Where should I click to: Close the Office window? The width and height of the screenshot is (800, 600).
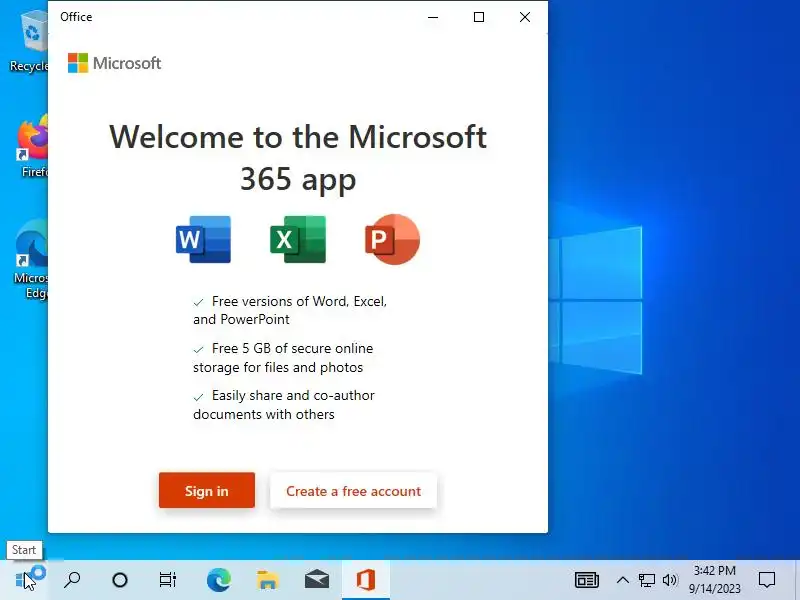(x=524, y=17)
